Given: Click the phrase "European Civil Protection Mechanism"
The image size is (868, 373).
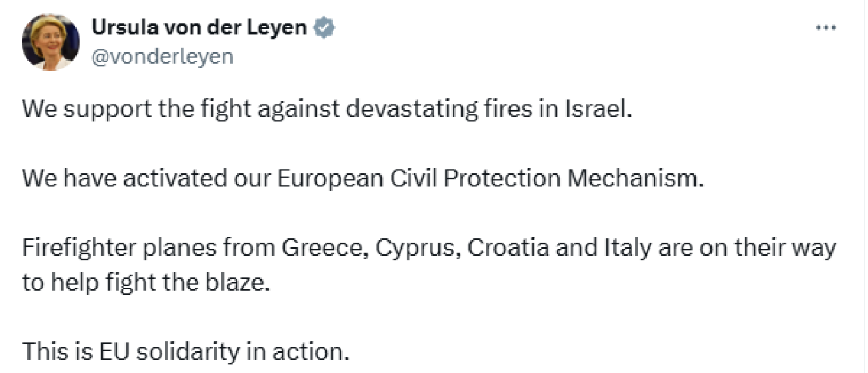Looking at the screenshot, I should tap(490, 178).
